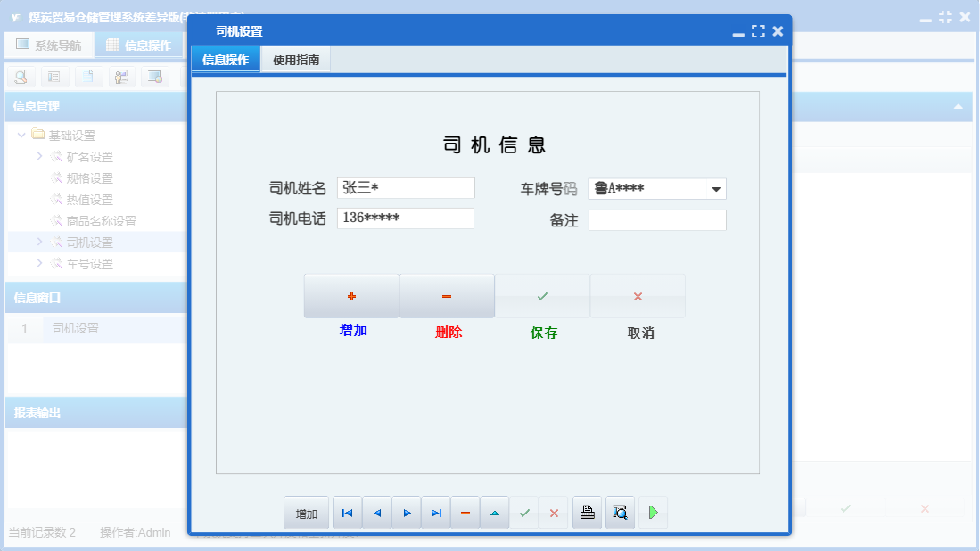The width and height of the screenshot is (980, 551).
Task: Expand the 矿名设置 tree node
Action: 39,154
